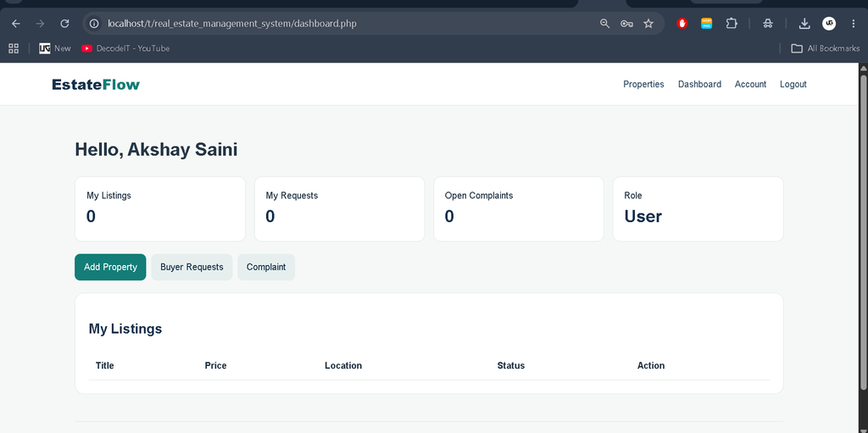
Task: Go back using the browser back arrow
Action: point(16,23)
